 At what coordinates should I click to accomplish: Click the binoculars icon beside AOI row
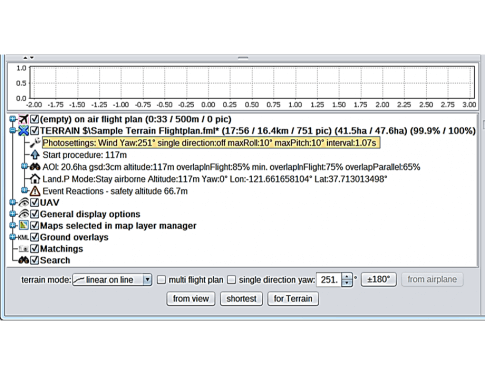pos(35,167)
